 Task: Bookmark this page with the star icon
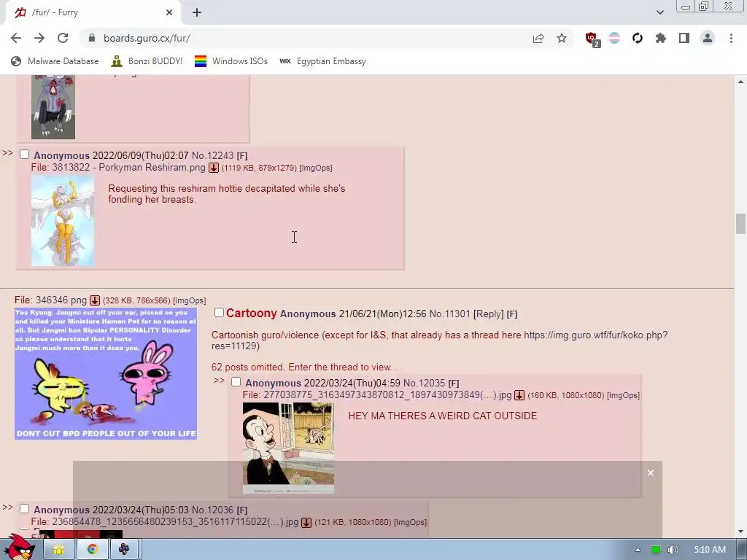tap(562, 38)
